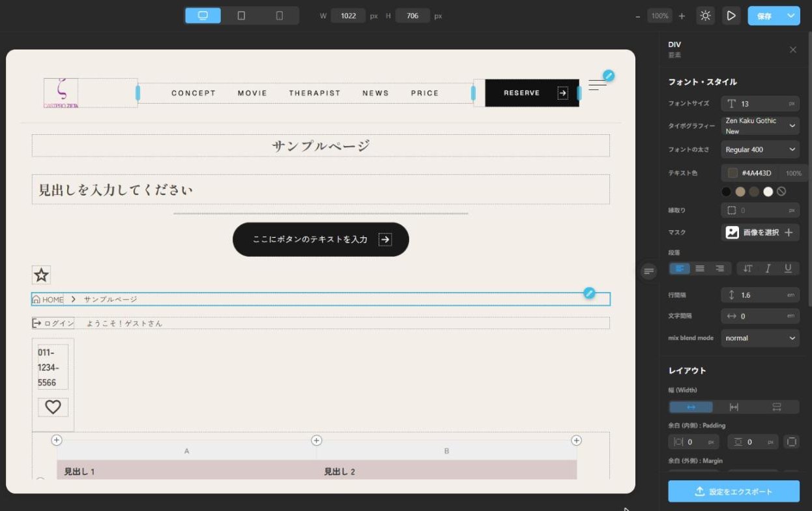Image resolution: width=812 pixels, height=511 pixels.
Task: Select the white preset color
Action: [768, 192]
